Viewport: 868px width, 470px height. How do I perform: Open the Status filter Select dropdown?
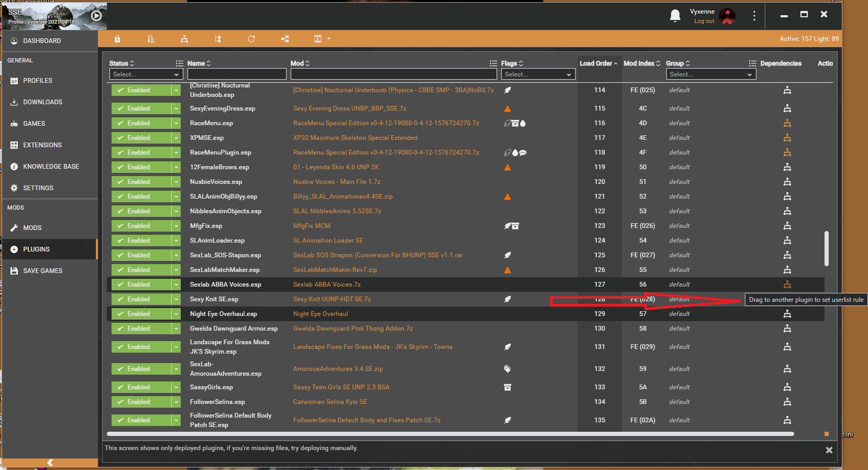point(146,74)
